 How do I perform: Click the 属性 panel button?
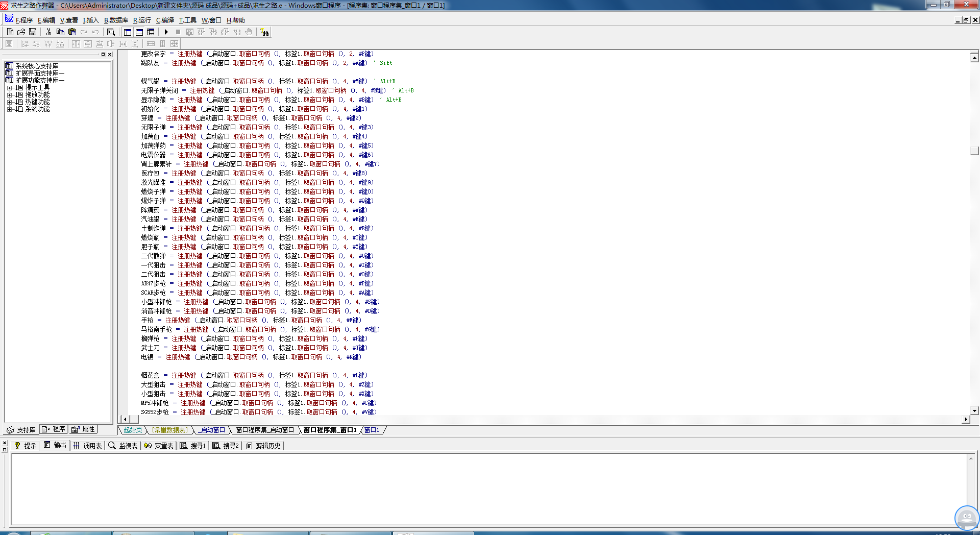coord(84,429)
